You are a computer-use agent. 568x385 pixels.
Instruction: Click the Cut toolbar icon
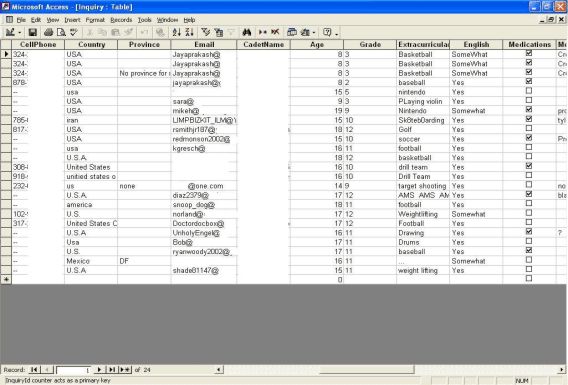point(90,33)
